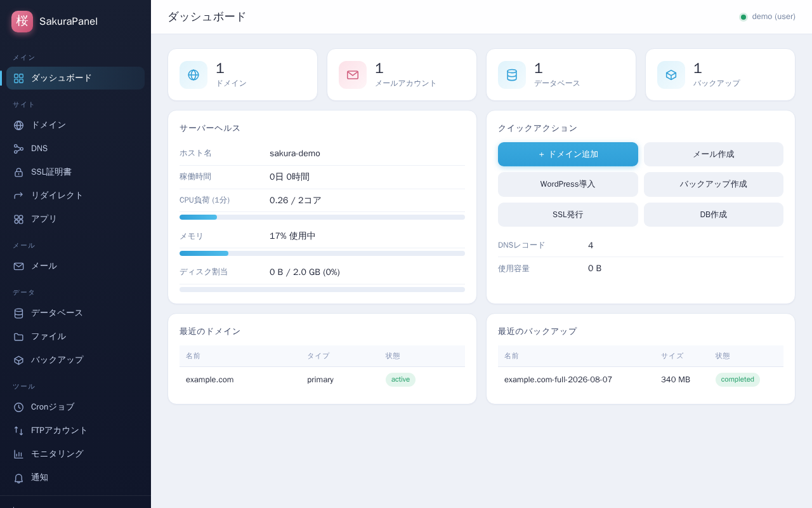Click the bell icon for 通知
The height and width of the screenshot is (508, 812).
[18, 478]
